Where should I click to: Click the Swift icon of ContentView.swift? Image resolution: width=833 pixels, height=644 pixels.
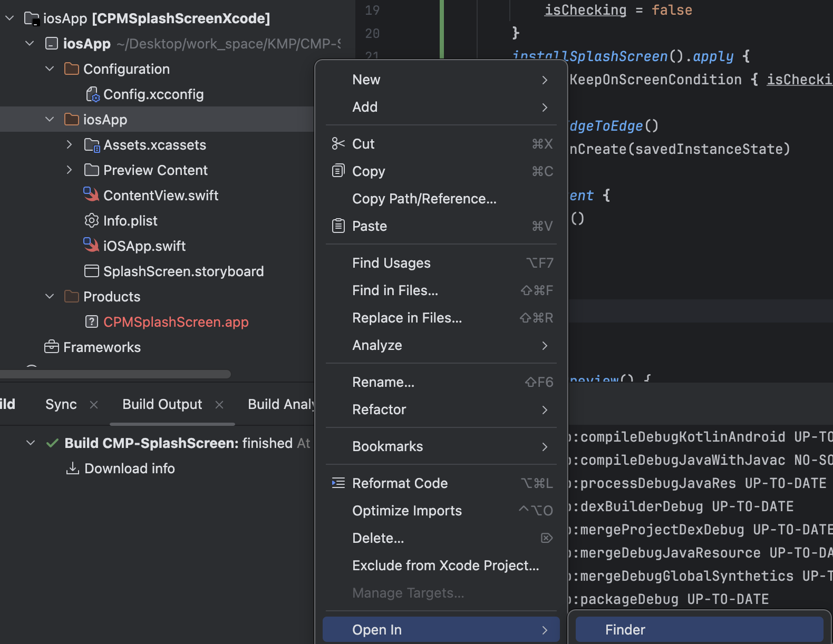tap(91, 195)
